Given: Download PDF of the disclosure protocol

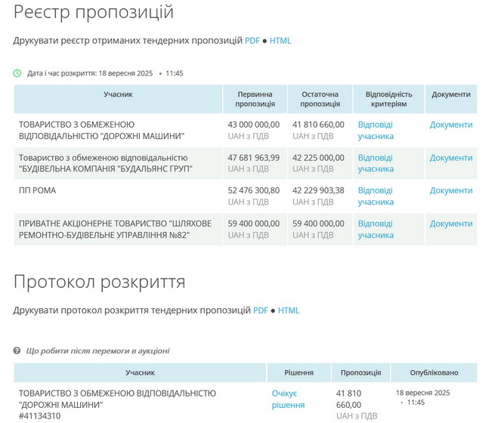Looking at the screenshot, I should click(x=261, y=310).
